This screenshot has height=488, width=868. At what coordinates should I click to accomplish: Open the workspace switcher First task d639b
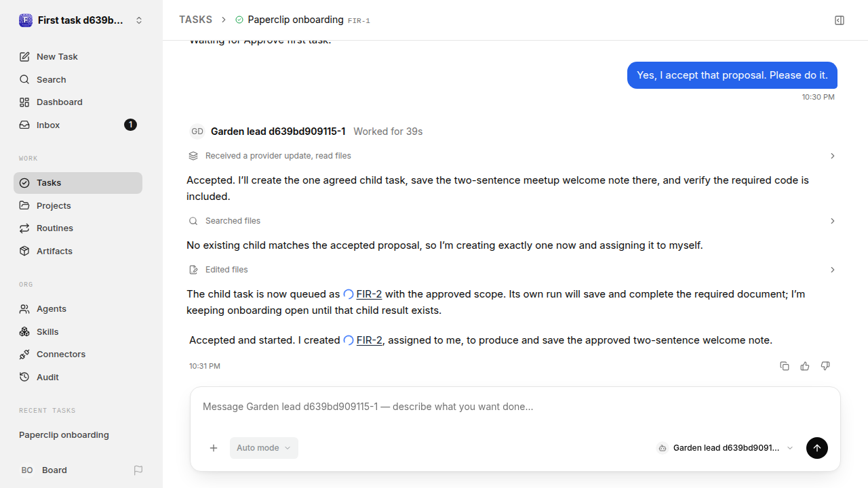coord(81,20)
